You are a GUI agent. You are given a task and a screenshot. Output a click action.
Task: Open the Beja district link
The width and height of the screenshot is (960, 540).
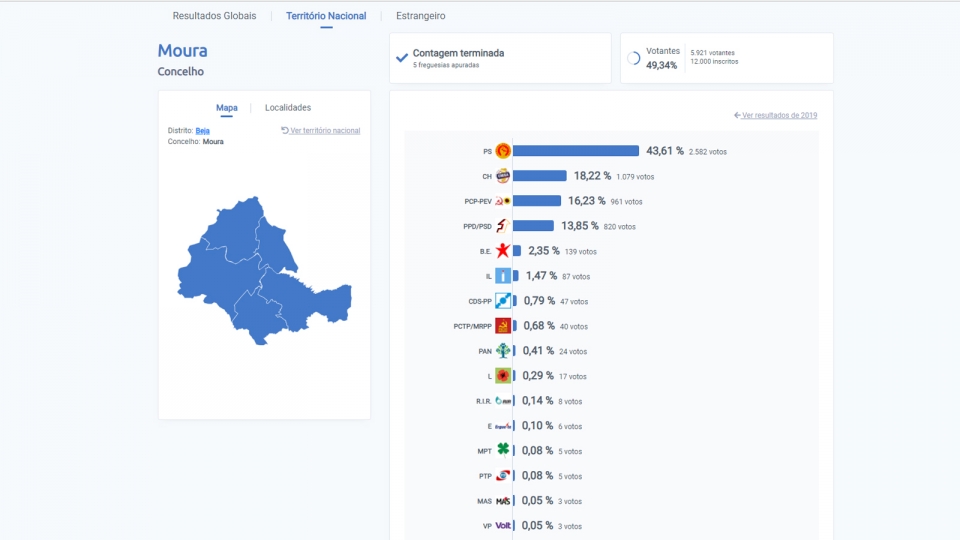(203, 130)
